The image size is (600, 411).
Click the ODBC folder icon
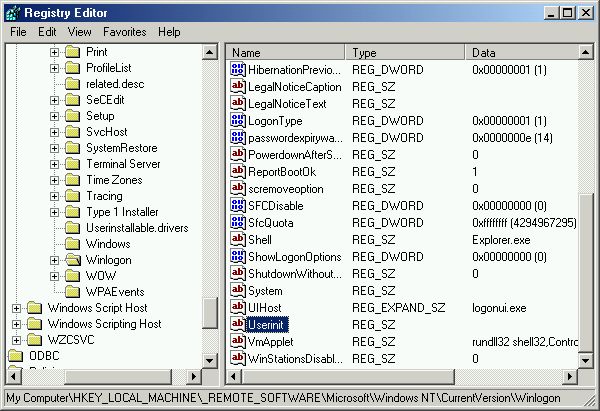(15, 356)
